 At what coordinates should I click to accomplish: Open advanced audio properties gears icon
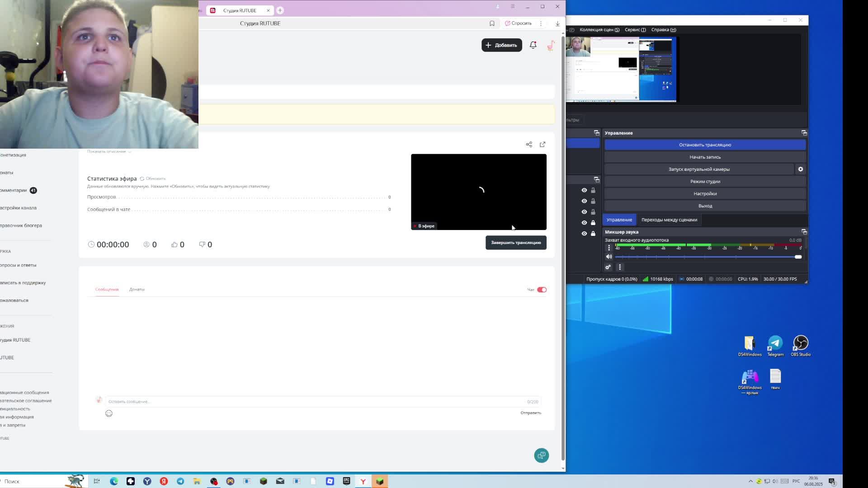[608, 267]
